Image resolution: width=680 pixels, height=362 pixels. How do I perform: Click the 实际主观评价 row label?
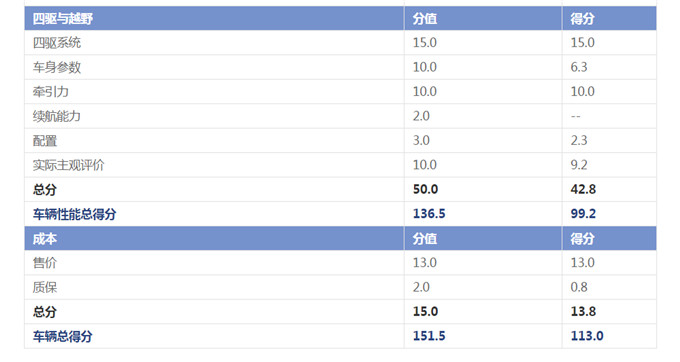coord(69,165)
